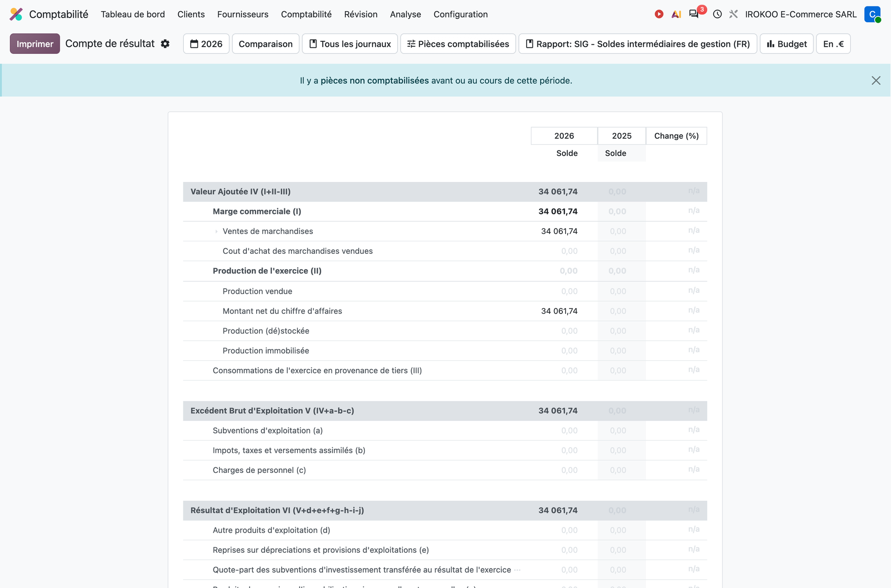Click the Excédent Brut d'Exploitation V row
This screenshot has width=891, height=588.
[445, 411]
